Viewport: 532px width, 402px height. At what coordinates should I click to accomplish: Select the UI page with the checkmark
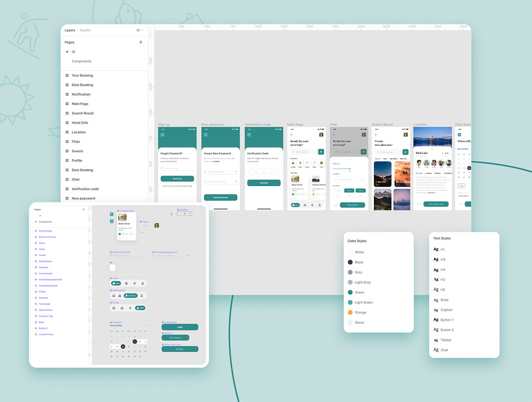[x=73, y=52]
